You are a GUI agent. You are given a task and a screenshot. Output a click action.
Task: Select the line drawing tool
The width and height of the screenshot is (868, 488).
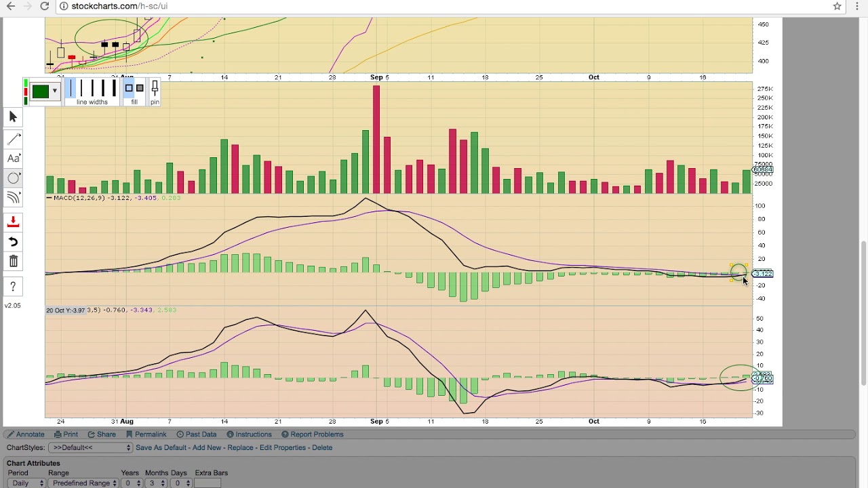click(13, 139)
